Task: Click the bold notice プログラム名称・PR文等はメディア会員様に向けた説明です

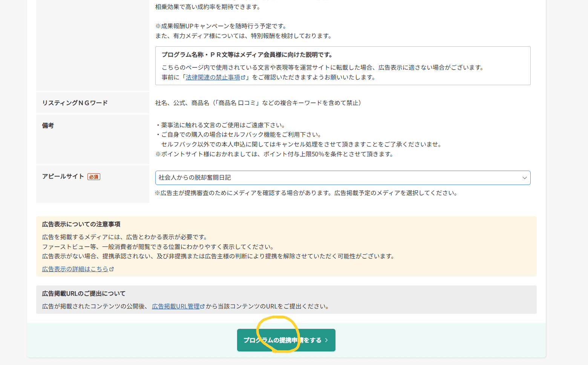Action: (248, 55)
